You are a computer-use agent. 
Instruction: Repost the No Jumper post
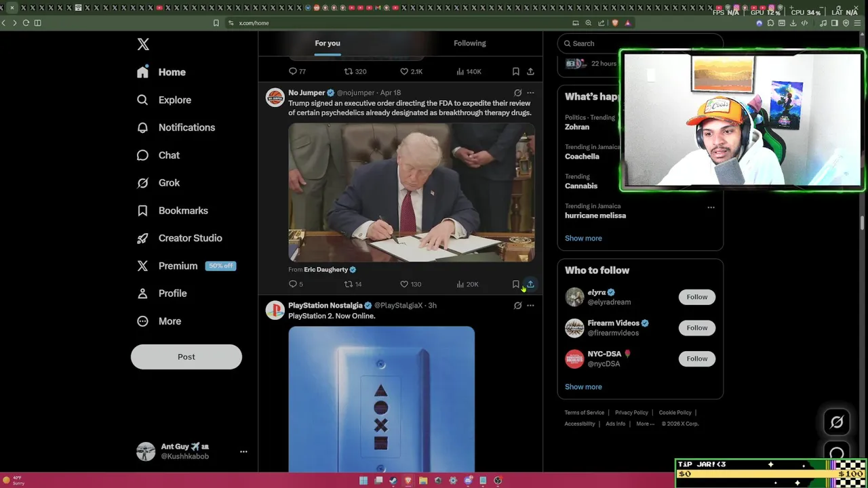point(353,284)
